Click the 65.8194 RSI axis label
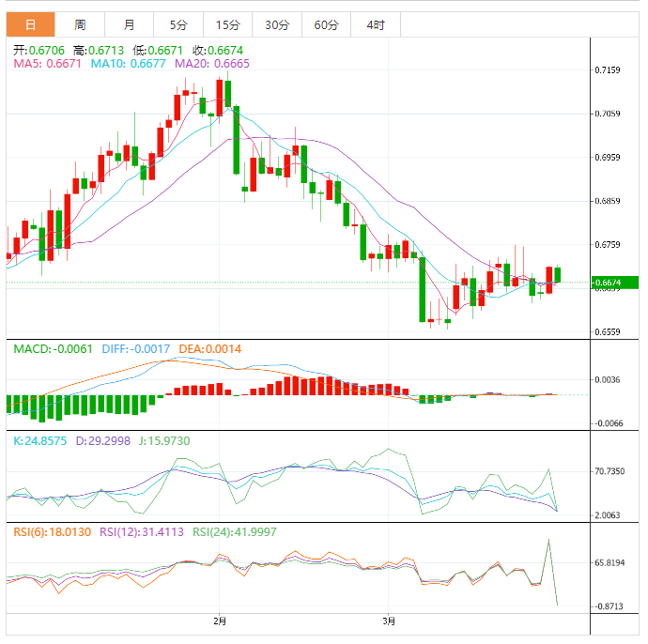Image resolution: width=648 pixels, height=644 pixels. pos(609,562)
